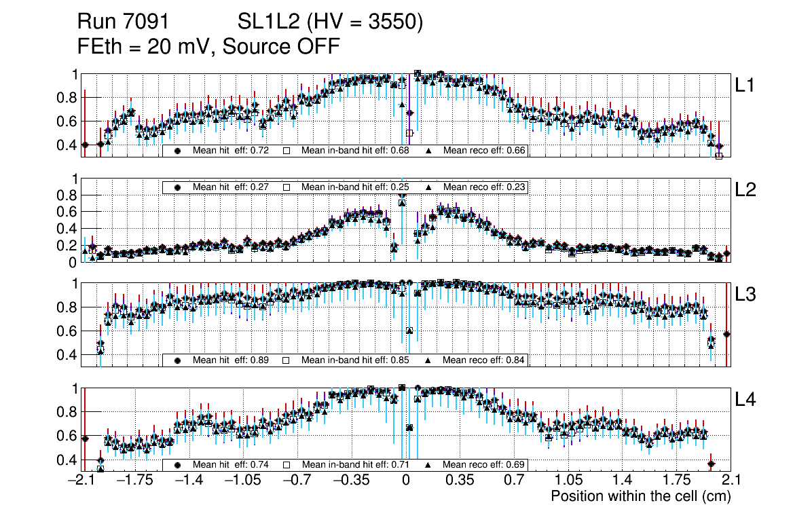Viewport: 812px width, 524px height.
Task: Select the 'SL1L2 (HV = 3550)' title
Action: coord(331,23)
